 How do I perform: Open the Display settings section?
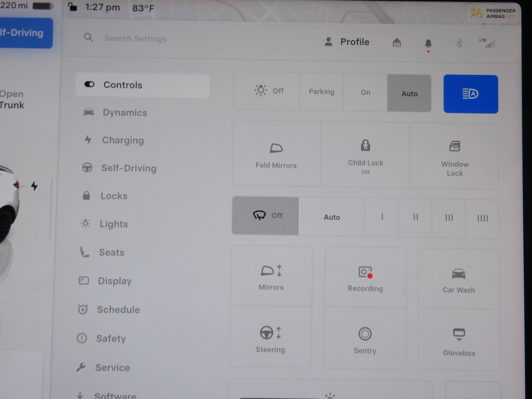105,281
